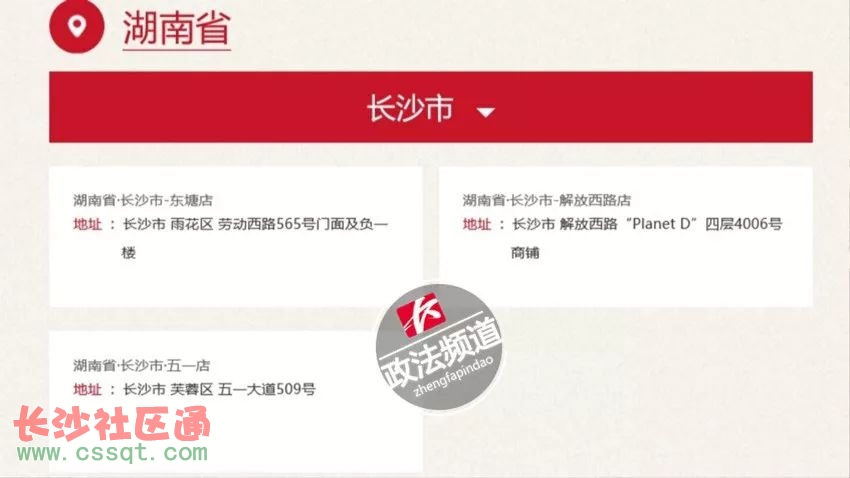Click the red 长 logo inside watermark
This screenshot has height=478, width=850.
421,314
